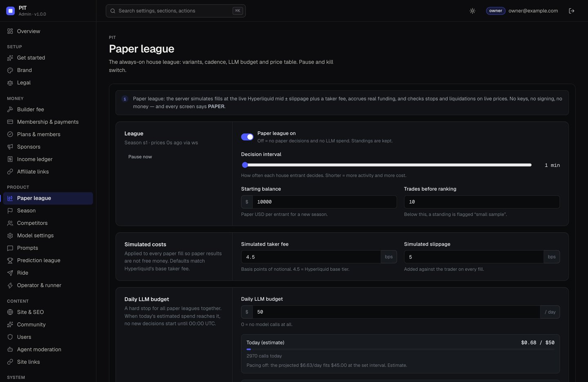Turn off the Paper league on switch

tap(247, 137)
